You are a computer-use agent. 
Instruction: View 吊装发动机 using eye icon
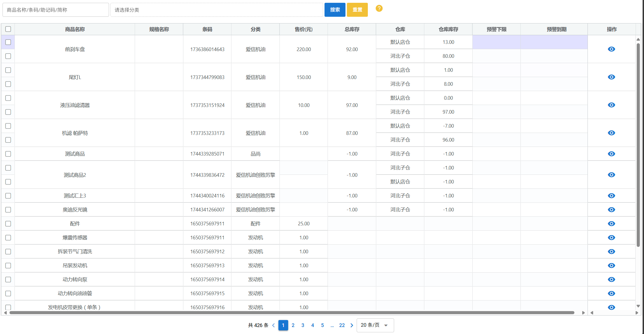611,266
